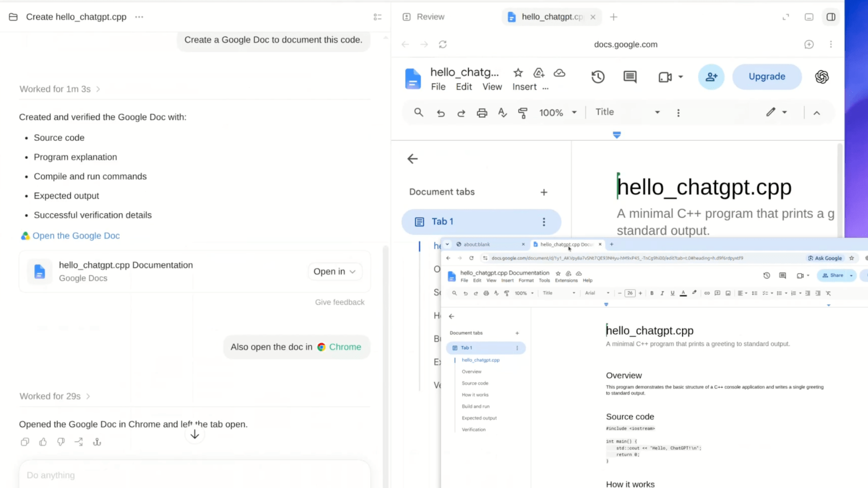Open the Extensions menu in the Chrome window Docs
This screenshot has height=488, width=868.
tap(566, 281)
